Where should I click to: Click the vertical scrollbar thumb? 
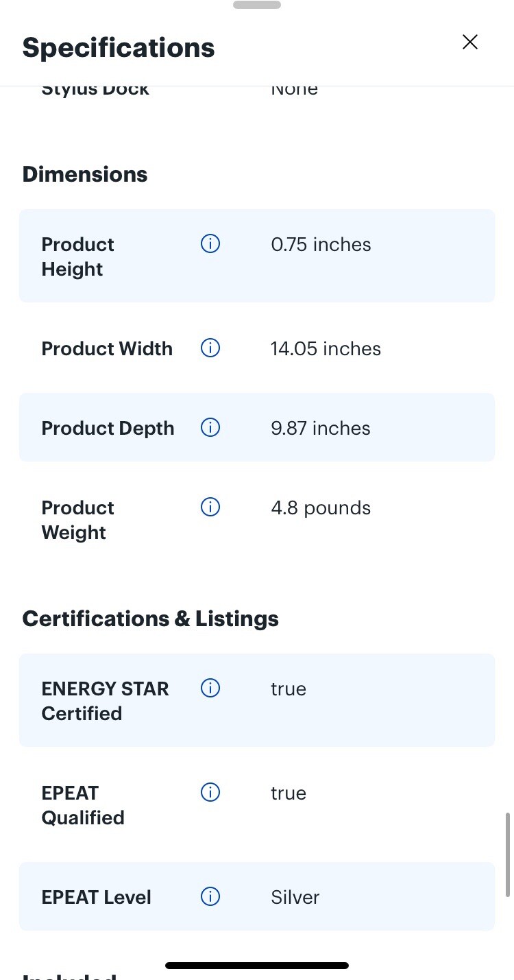[508, 854]
